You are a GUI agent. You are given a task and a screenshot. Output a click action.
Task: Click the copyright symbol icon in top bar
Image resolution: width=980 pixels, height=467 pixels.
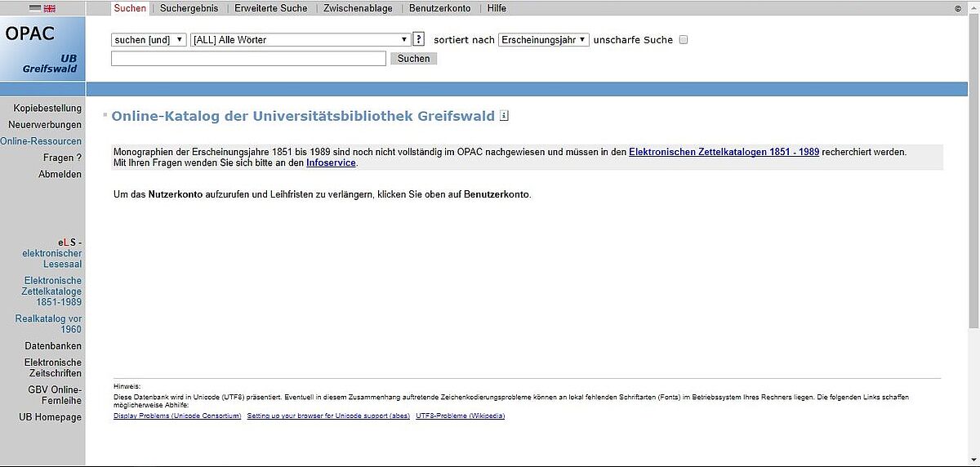click(x=958, y=9)
